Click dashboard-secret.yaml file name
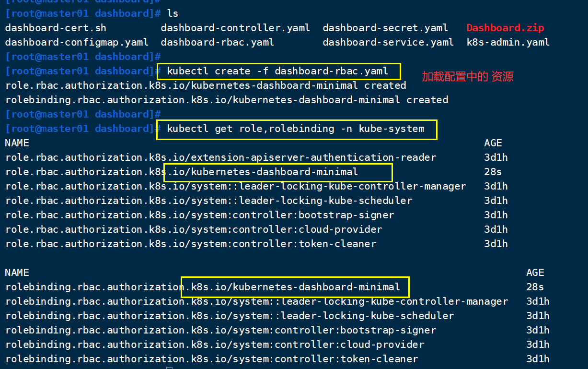 coord(385,28)
